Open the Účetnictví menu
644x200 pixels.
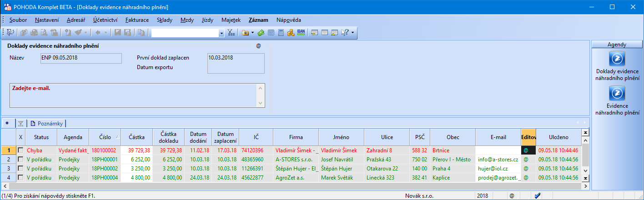coord(106,20)
